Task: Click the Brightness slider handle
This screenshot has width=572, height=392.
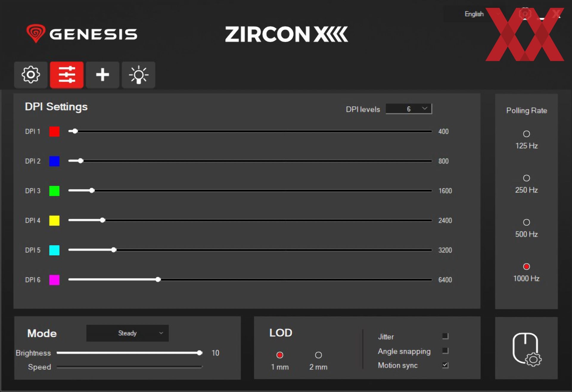Action: point(200,353)
